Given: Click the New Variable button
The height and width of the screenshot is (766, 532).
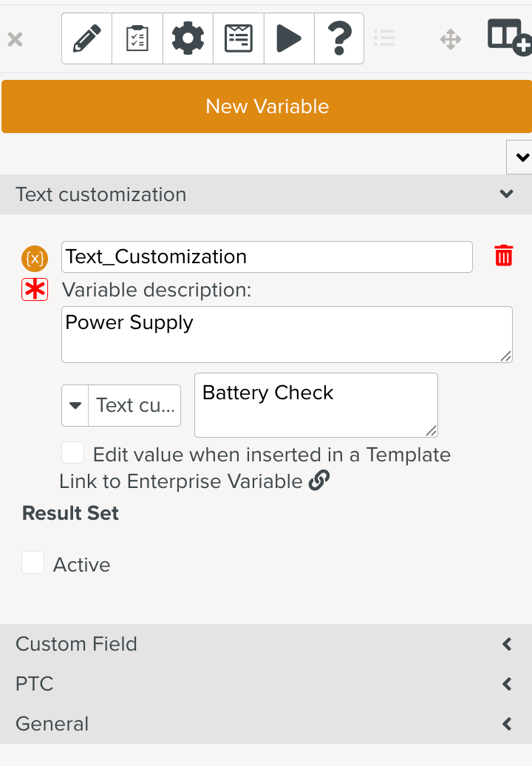Looking at the screenshot, I should point(267,106).
